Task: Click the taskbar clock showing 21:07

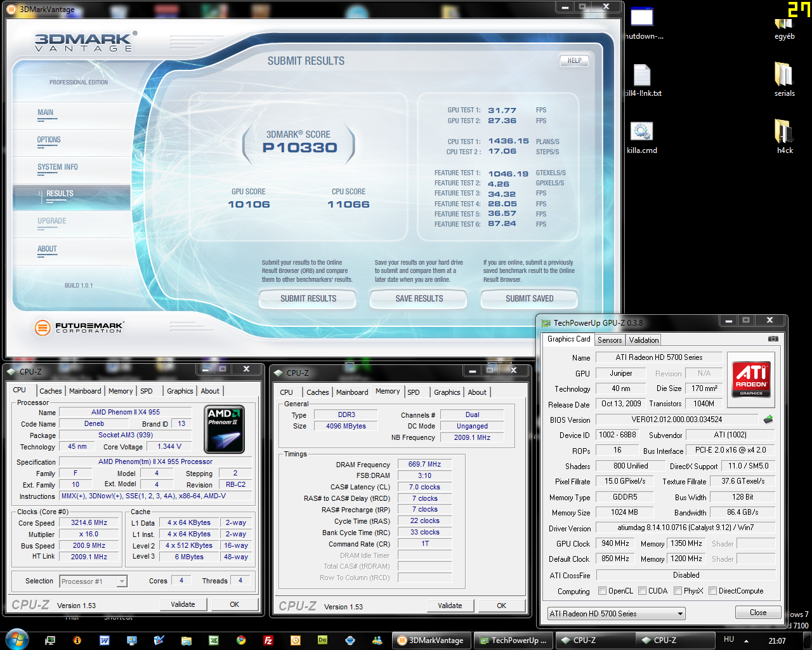Action: pos(777,640)
